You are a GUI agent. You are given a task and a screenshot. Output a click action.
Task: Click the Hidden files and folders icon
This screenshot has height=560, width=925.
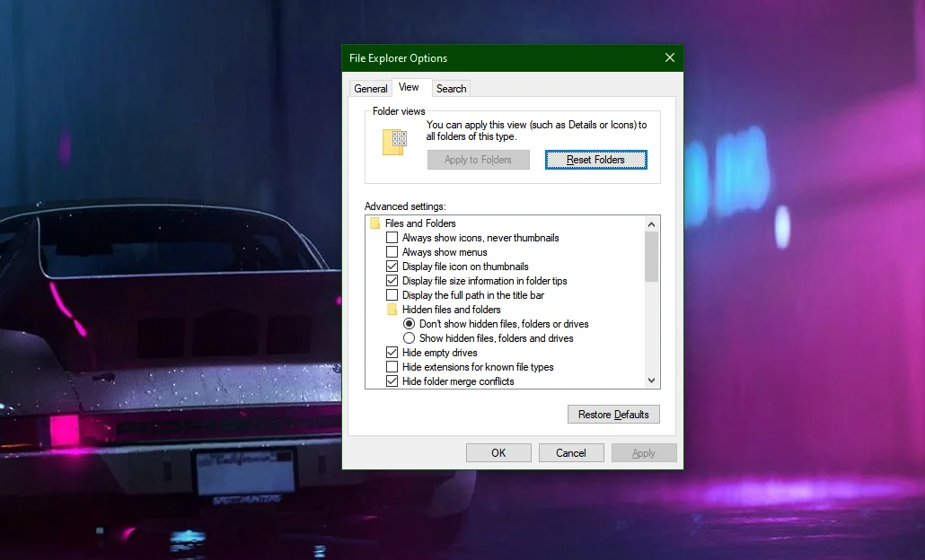[392, 310]
